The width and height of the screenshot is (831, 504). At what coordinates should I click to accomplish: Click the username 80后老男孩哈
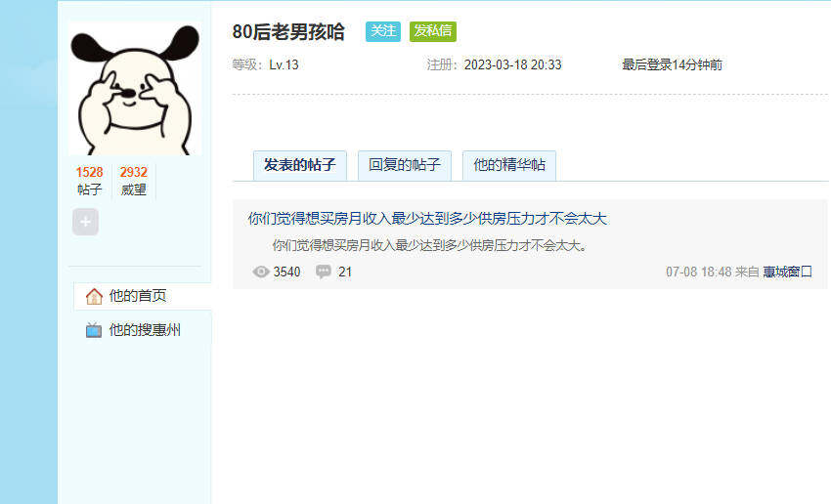tap(288, 32)
